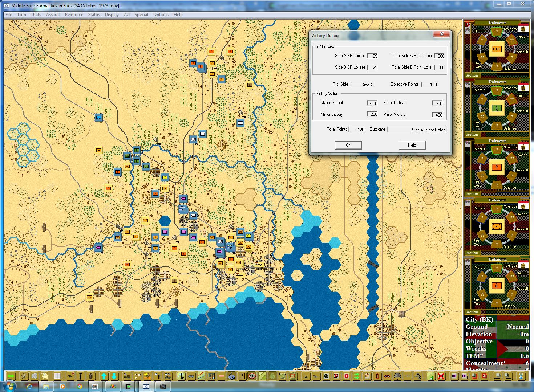Image resolution: width=534 pixels, height=392 pixels.
Task: Click the binoculars icon in the toolbar
Action: coord(191,376)
